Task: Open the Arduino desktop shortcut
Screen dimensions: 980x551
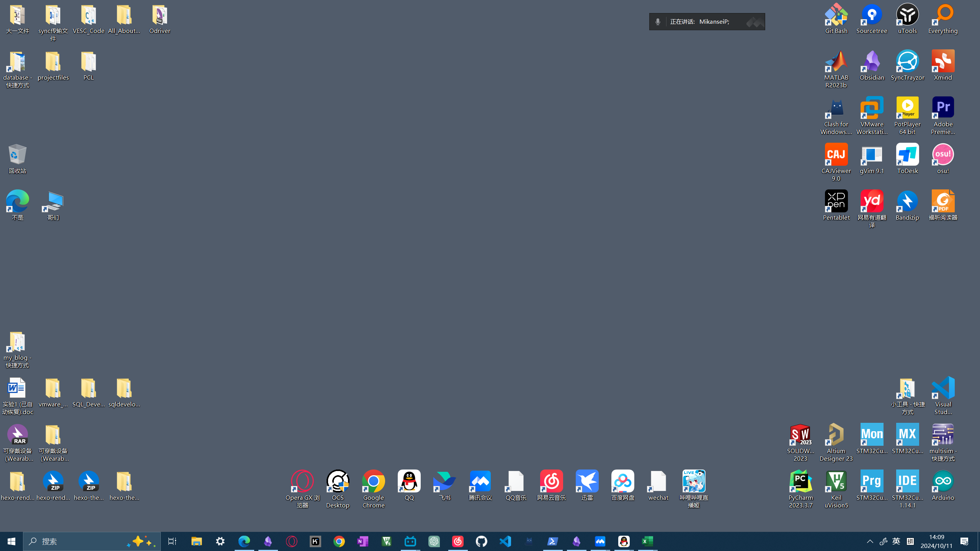Action: (943, 486)
